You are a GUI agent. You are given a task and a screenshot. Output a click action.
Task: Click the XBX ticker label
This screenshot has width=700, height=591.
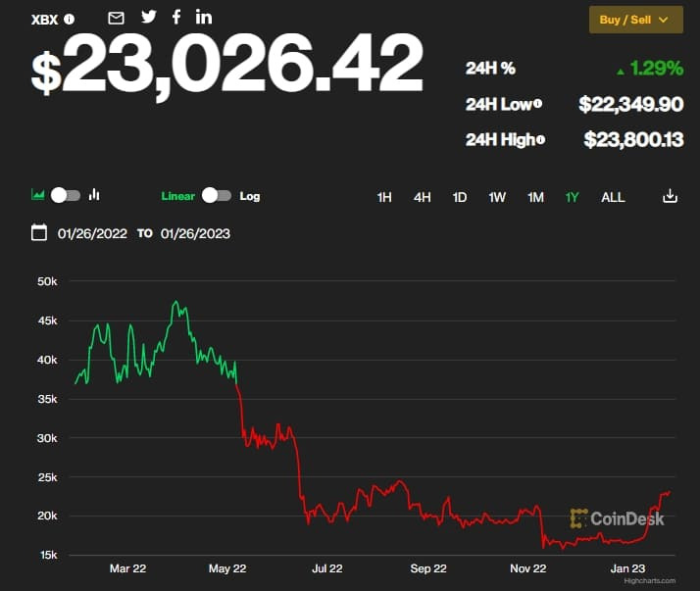45,20
